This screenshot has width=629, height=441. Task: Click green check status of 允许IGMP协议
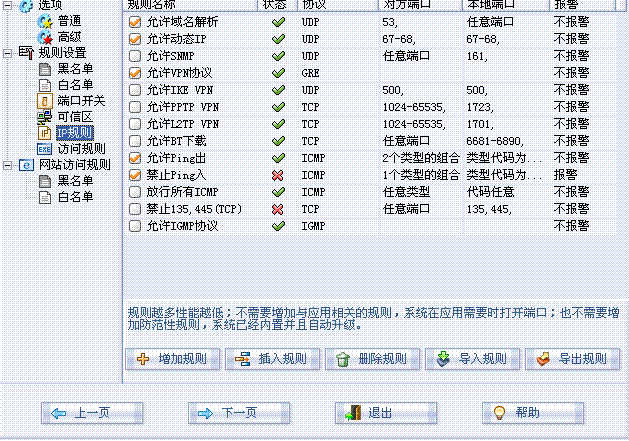[x=278, y=226]
